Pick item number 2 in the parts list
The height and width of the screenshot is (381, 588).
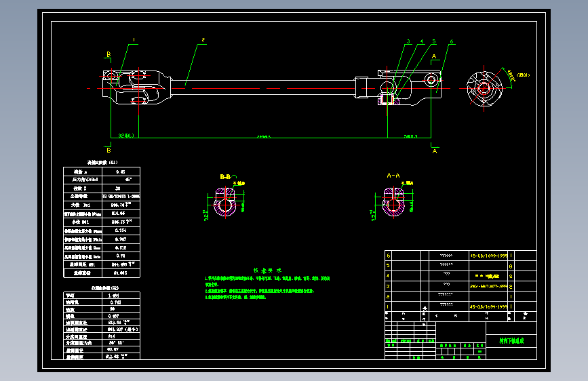tap(388, 296)
